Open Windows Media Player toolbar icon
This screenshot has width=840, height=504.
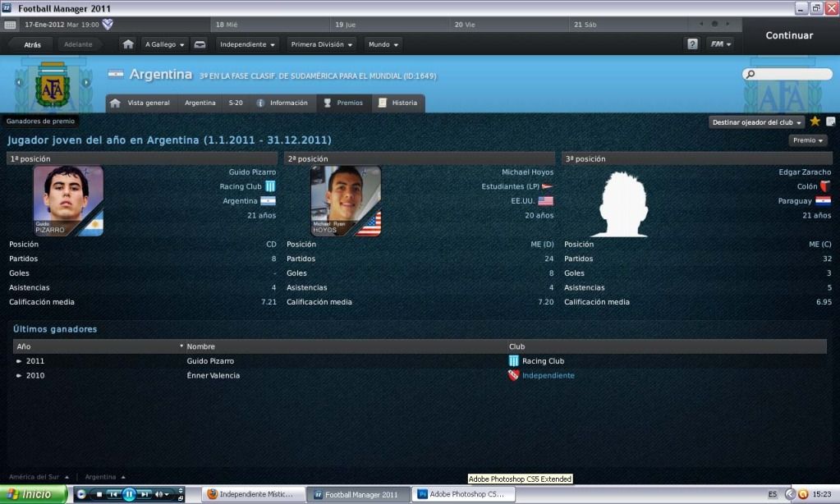pyautogui.click(x=81, y=494)
